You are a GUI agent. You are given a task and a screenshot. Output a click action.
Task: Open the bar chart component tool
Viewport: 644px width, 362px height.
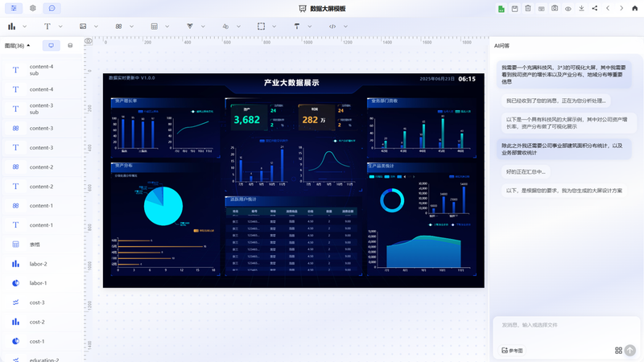coord(11,27)
